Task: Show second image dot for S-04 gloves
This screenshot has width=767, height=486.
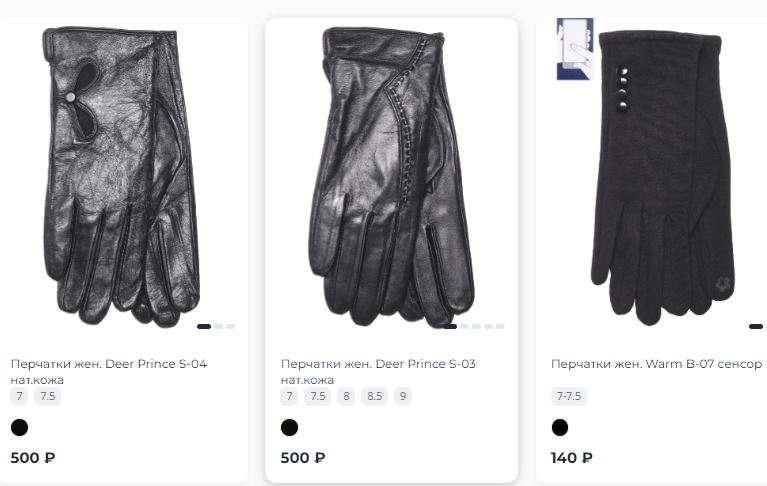Action: (218, 326)
